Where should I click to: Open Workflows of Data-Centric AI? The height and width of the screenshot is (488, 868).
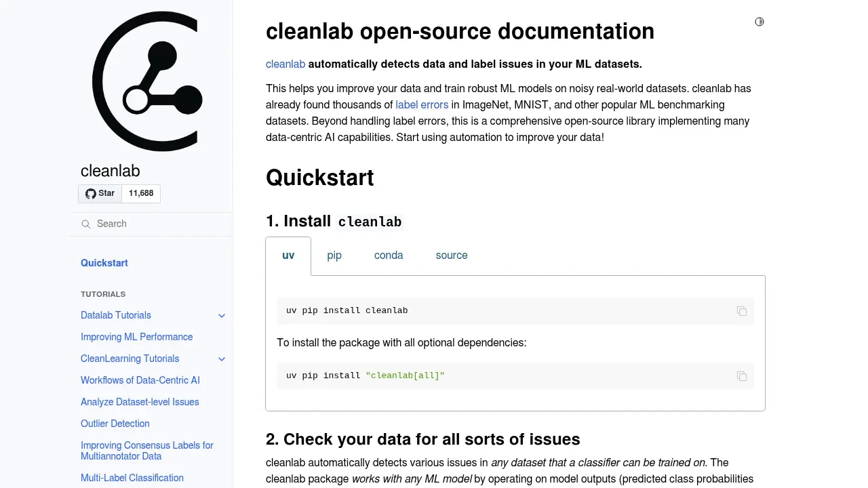pyautogui.click(x=140, y=380)
